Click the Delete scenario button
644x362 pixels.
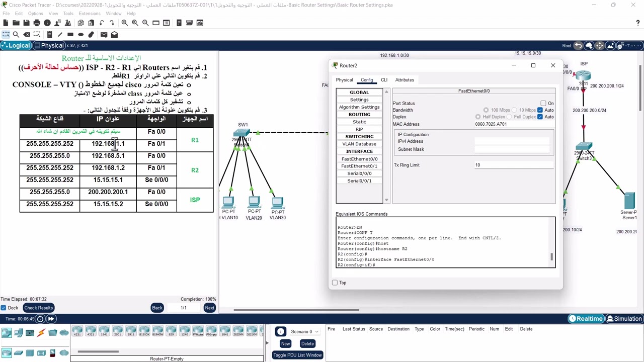pos(307,344)
